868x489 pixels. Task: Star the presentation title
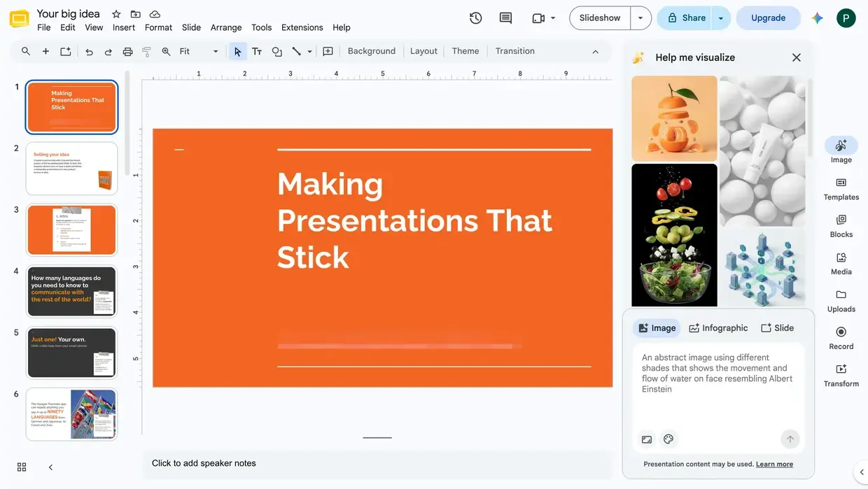click(116, 14)
